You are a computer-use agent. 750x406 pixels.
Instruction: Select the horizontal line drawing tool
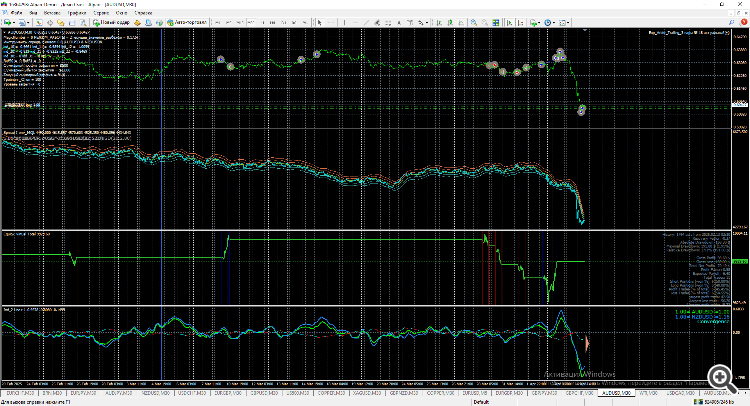coord(355,22)
